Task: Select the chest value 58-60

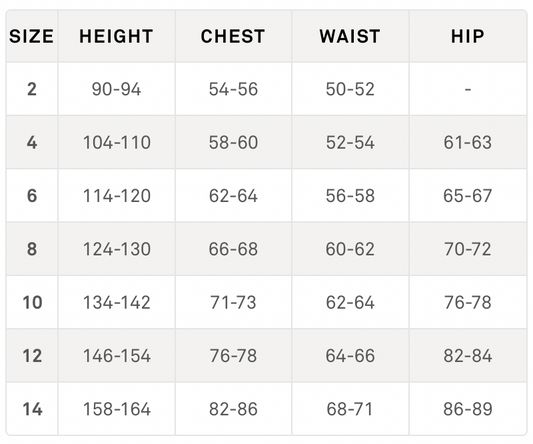Action: coord(233,142)
